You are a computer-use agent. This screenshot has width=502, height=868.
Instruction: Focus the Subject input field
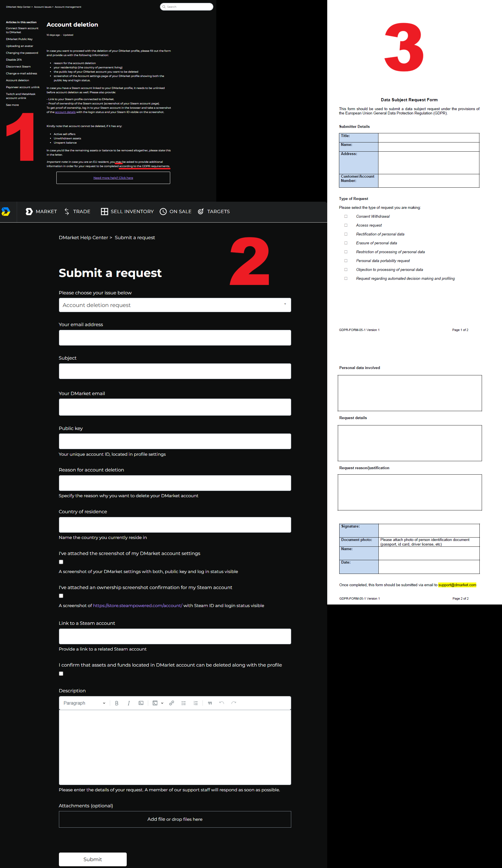[x=175, y=371]
